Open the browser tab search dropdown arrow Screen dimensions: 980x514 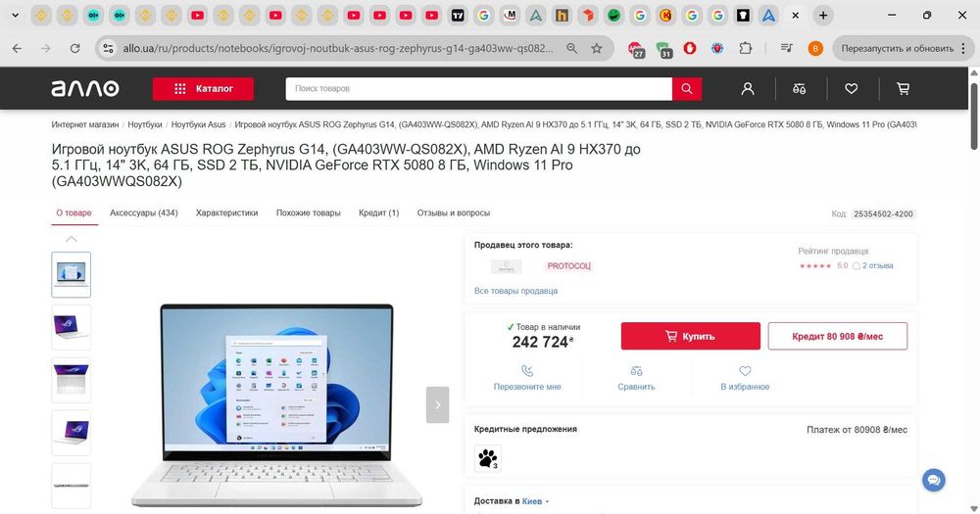pos(15,15)
